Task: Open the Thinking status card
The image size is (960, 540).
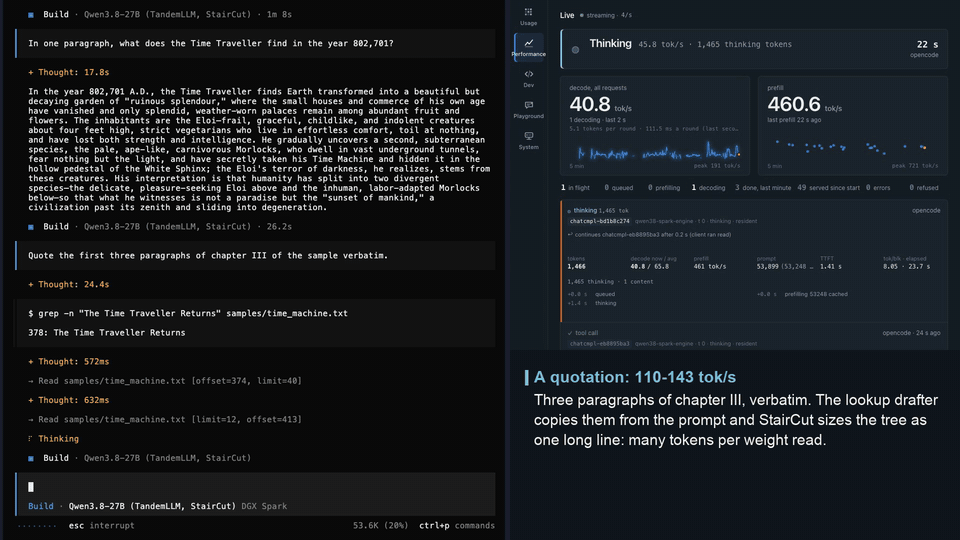Action: 754,49
